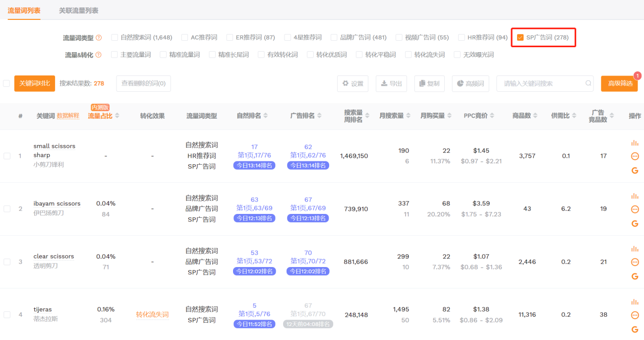644x340 pixels.
Task: Click the help icon beside 流量词类型
Action: coord(99,38)
